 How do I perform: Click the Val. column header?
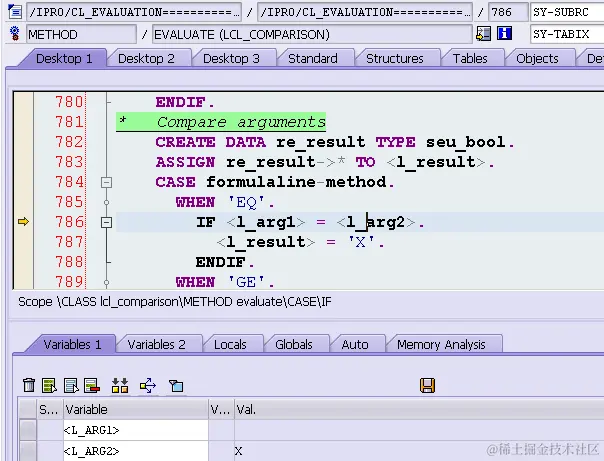[x=419, y=409]
